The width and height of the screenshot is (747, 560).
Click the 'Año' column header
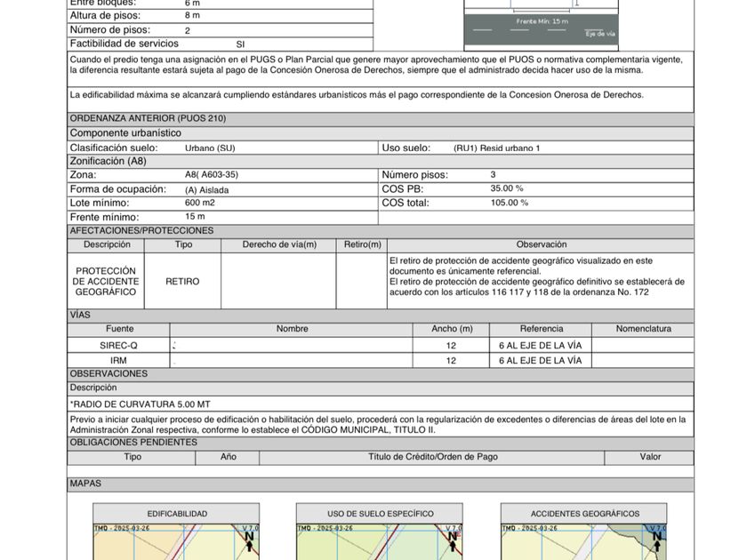(229, 457)
